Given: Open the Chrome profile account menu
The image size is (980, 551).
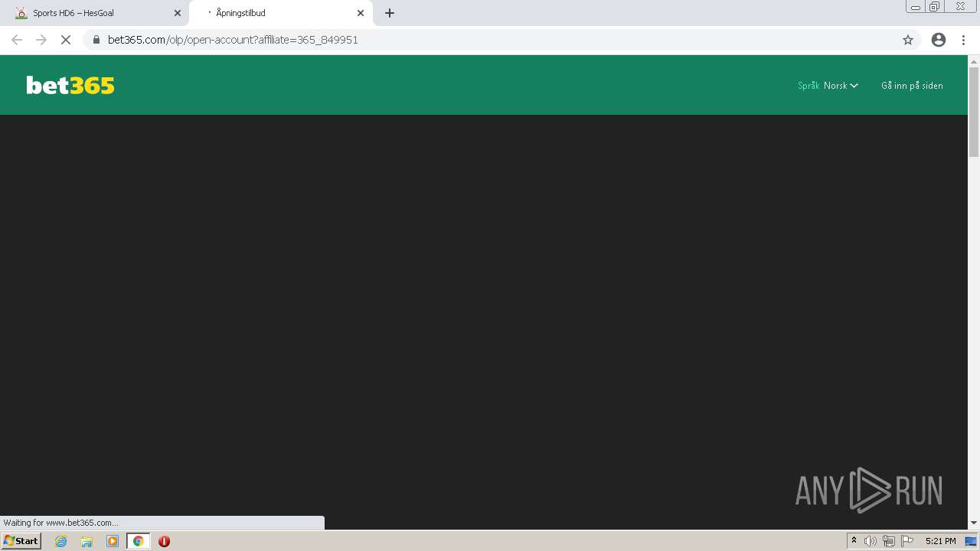Looking at the screenshot, I should [x=939, y=40].
